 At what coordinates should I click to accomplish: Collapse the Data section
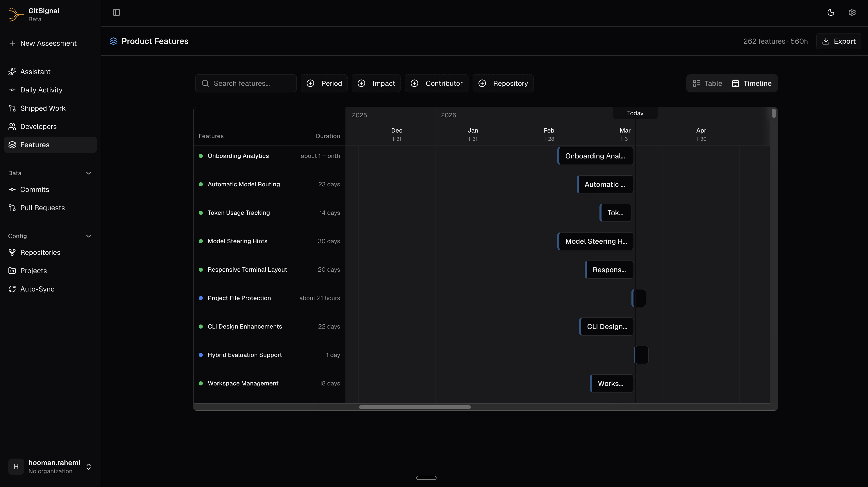click(88, 173)
